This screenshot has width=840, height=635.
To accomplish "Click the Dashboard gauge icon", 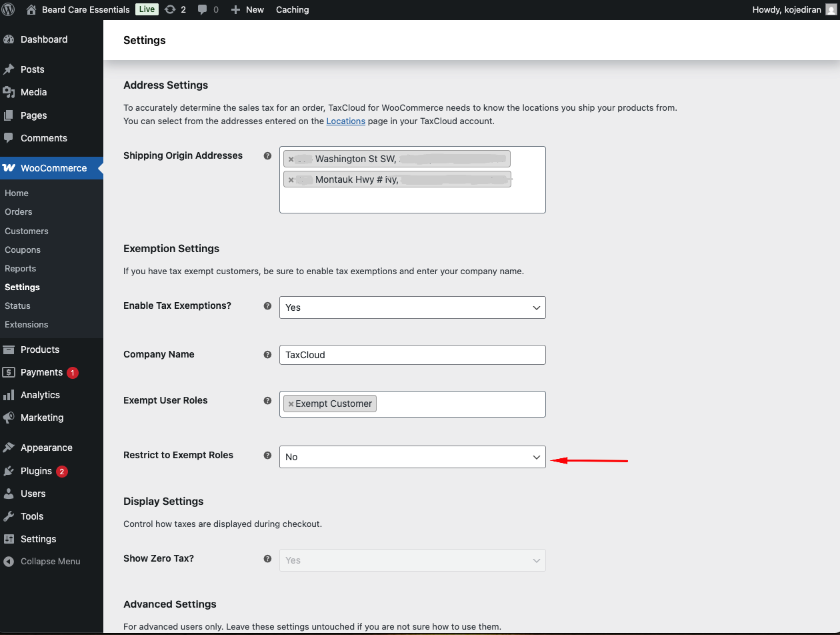I will (x=9, y=39).
